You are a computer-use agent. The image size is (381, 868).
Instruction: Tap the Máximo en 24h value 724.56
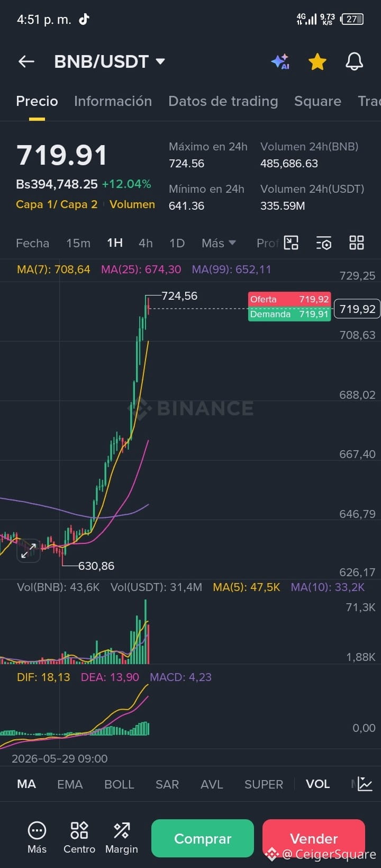point(186,164)
